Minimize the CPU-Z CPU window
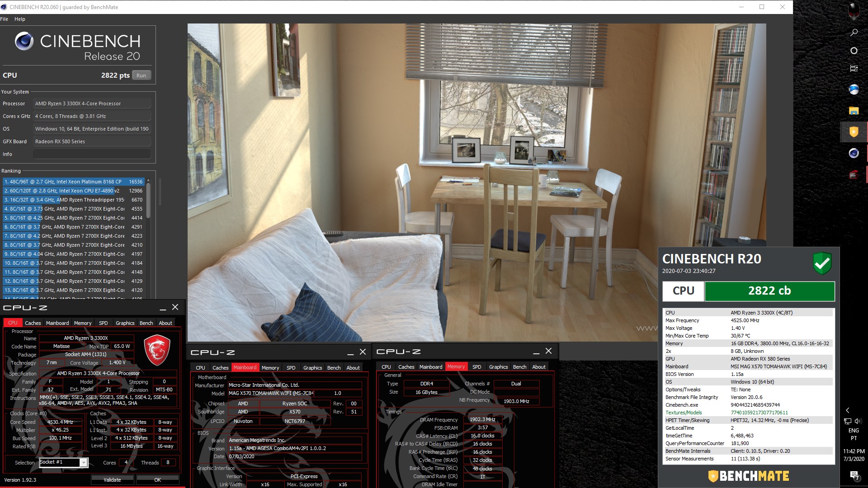The width and height of the screenshot is (868, 488). (x=163, y=308)
